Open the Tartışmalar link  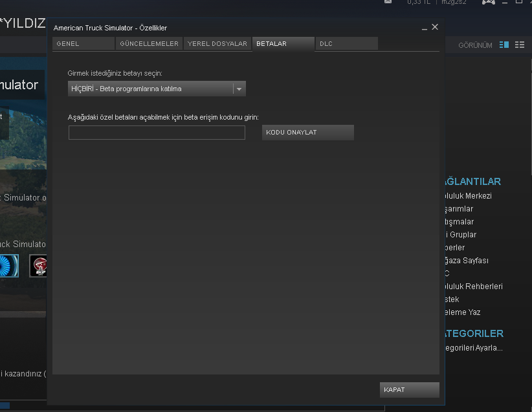pyautogui.click(x=460, y=222)
